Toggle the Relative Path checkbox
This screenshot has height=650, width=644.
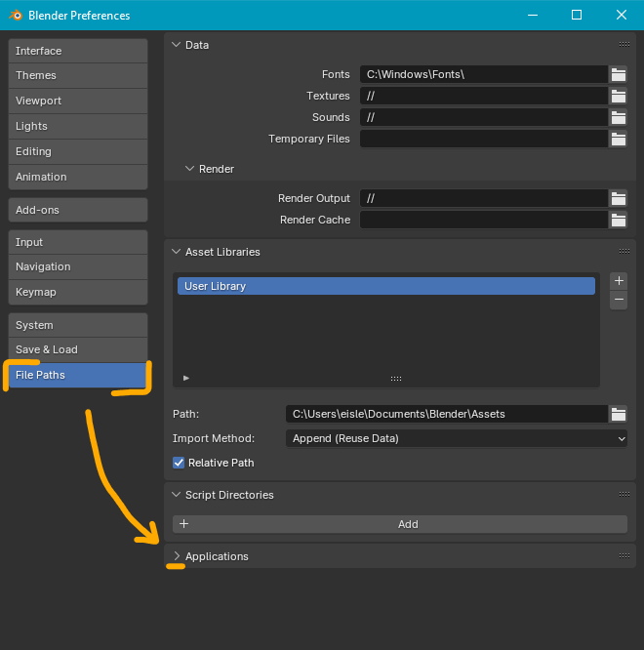click(179, 463)
